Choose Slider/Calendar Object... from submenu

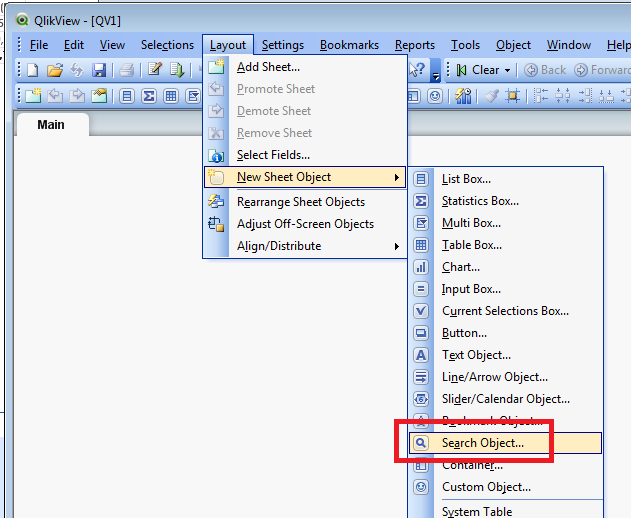coord(505,399)
